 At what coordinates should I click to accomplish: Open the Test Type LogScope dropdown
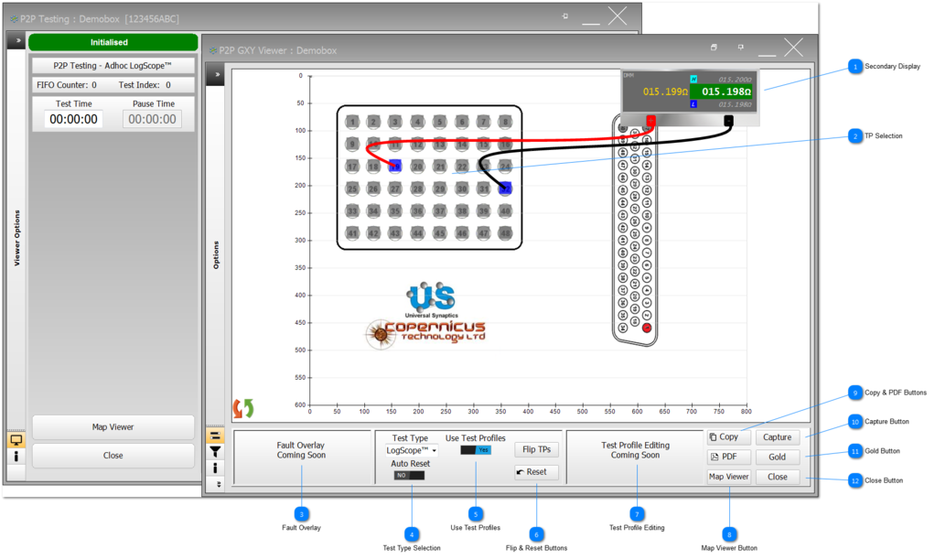click(x=411, y=450)
